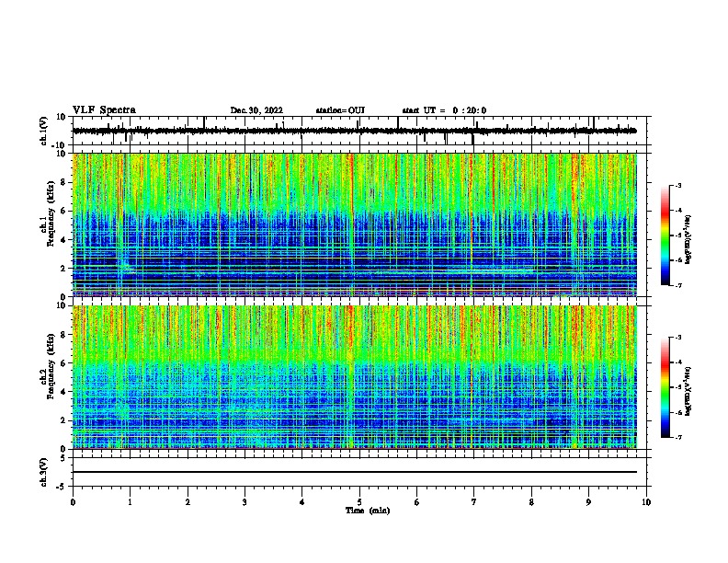Click time axis tick label "1"
The width and height of the screenshot is (728, 563).
(x=130, y=502)
